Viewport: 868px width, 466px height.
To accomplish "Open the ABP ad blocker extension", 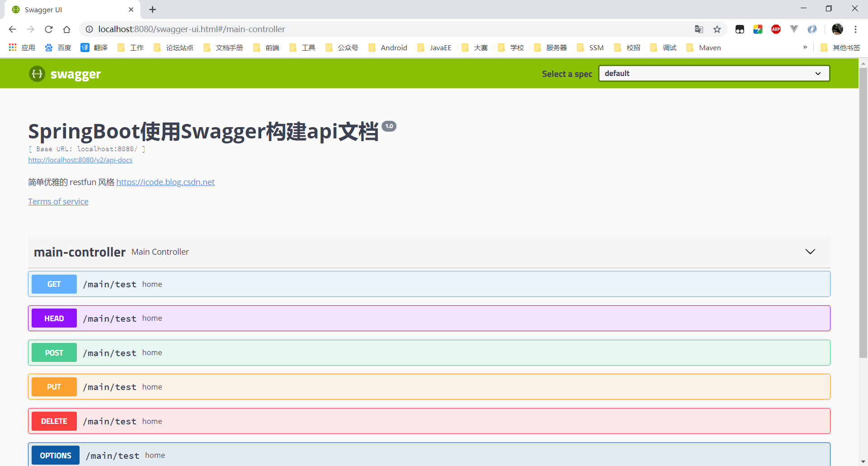I will [776, 29].
